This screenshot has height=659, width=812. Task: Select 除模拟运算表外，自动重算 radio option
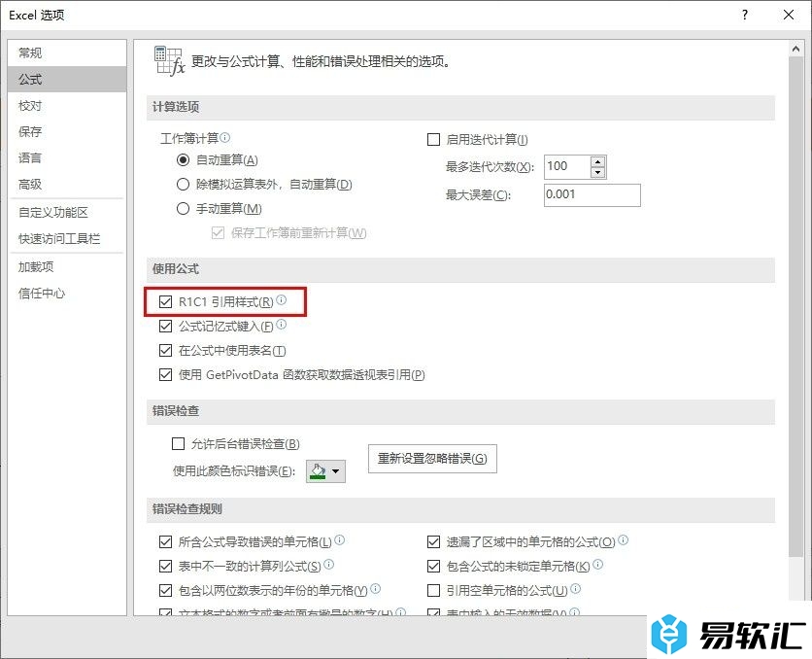tap(183, 184)
